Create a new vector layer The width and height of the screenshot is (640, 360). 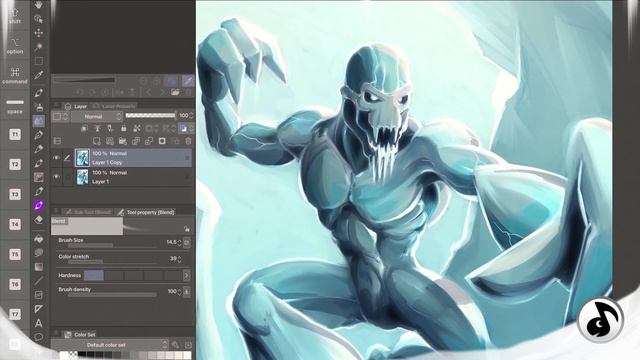110,141
